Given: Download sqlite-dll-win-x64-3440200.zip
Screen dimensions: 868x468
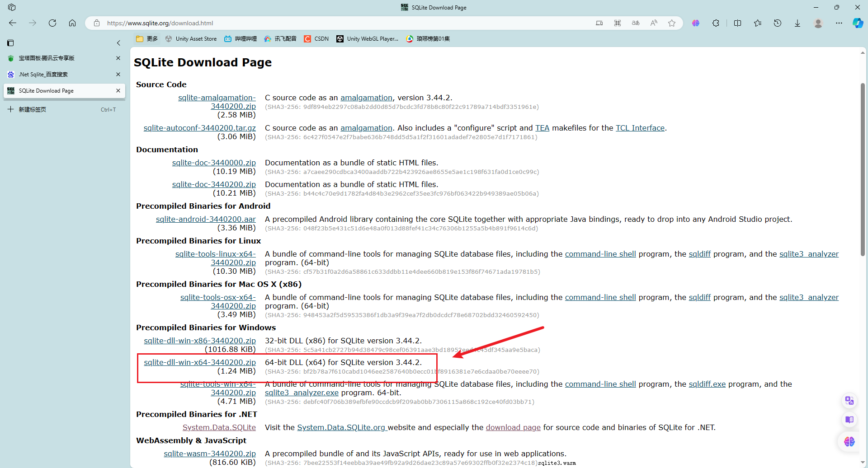Looking at the screenshot, I should point(200,362).
